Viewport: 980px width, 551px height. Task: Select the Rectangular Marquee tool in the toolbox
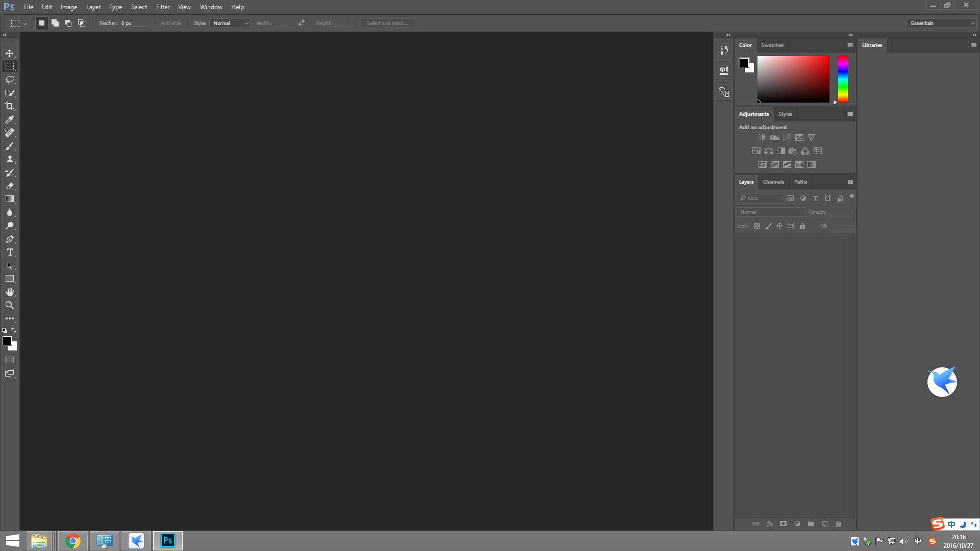click(x=10, y=66)
